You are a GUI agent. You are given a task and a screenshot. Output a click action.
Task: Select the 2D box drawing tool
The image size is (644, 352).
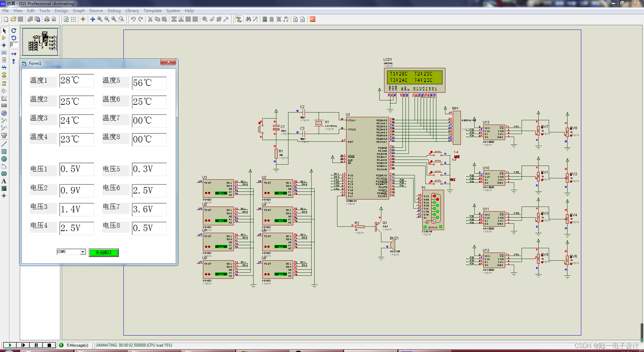point(4,151)
